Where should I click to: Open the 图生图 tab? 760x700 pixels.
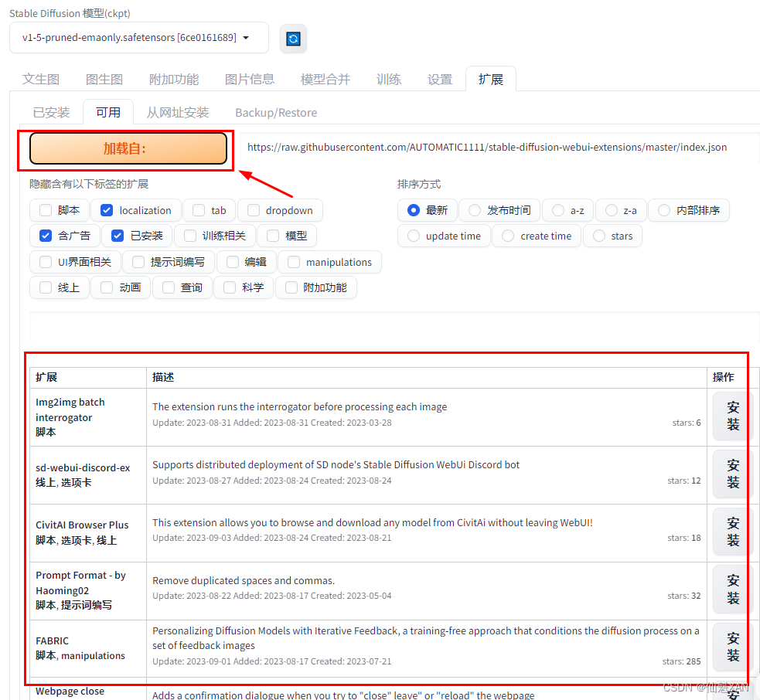point(104,78)
